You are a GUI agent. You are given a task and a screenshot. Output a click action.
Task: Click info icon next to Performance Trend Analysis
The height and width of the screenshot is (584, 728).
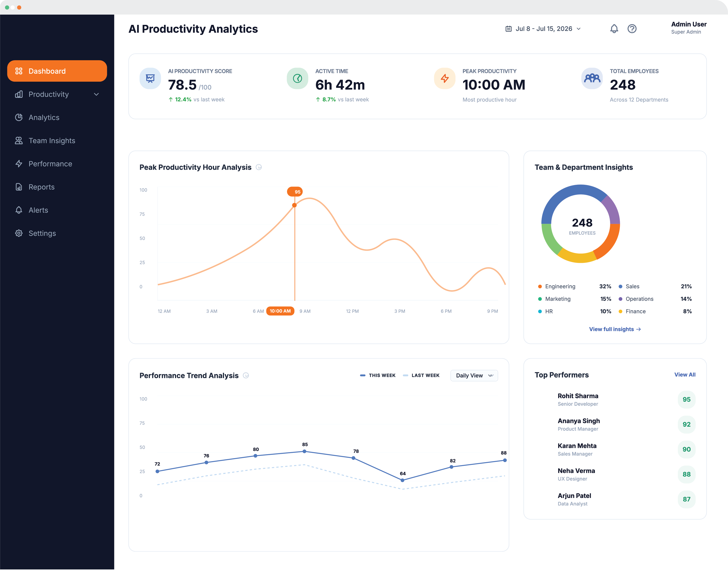point(246,375)
